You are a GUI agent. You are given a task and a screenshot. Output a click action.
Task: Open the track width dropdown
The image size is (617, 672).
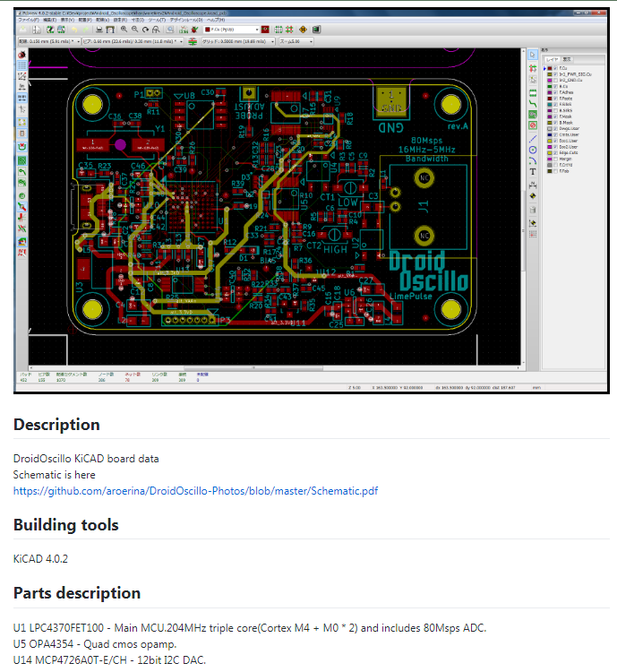(x=49, y=41)
